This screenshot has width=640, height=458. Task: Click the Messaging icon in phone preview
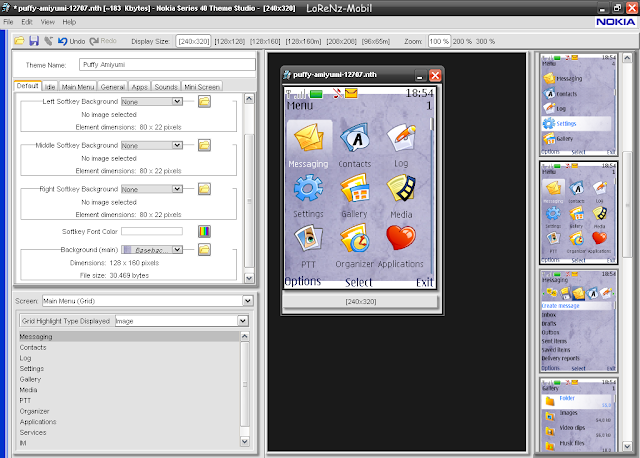pyautogui.click(x=307, y=138)
